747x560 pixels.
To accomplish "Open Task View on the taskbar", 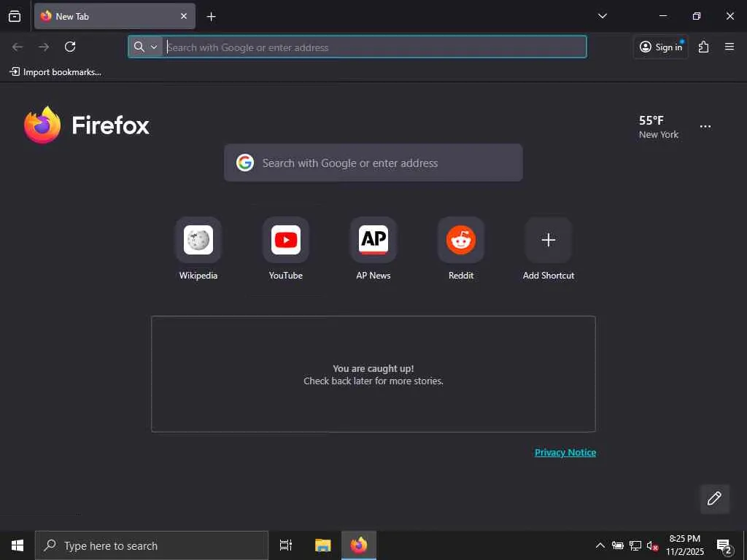I will (x=286, y=545).
